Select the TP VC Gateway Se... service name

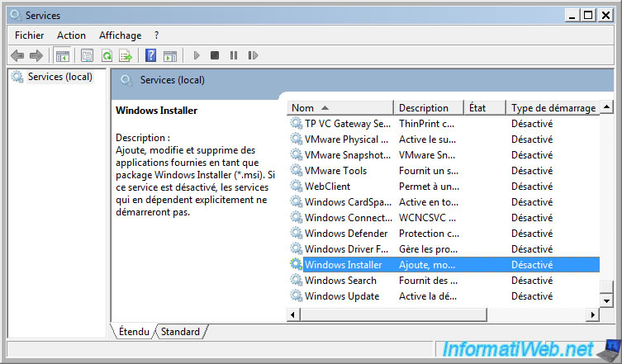[348, 124]
